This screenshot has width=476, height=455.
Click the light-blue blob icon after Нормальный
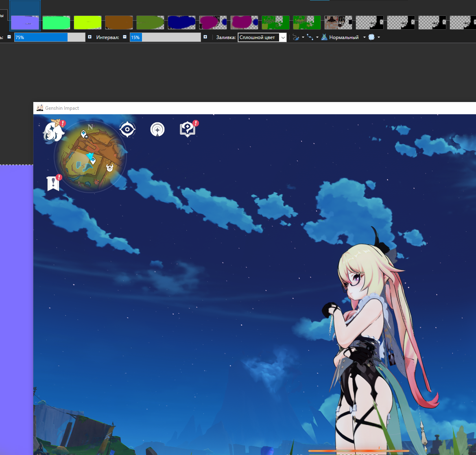click(371, 37)
